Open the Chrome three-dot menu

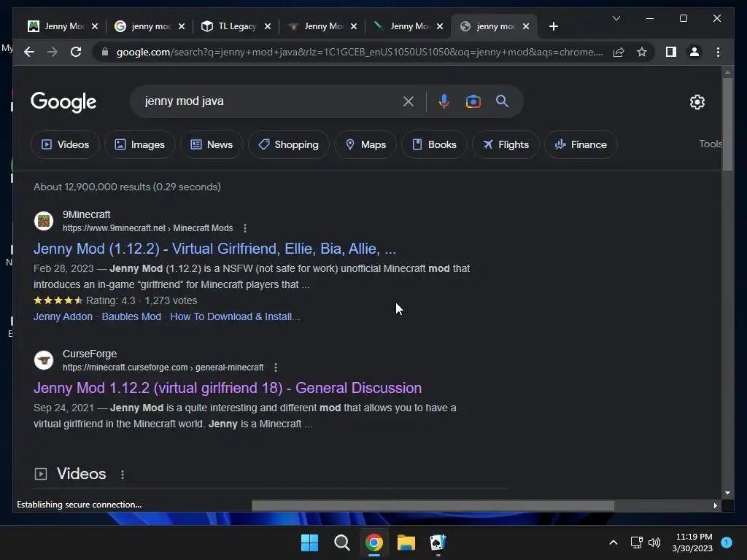point(718,52)
